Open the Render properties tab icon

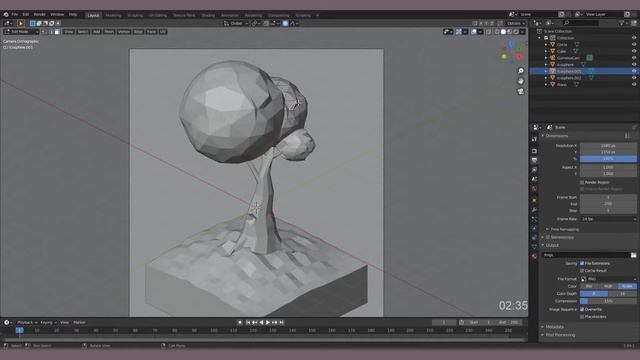(x=534, y=151)
